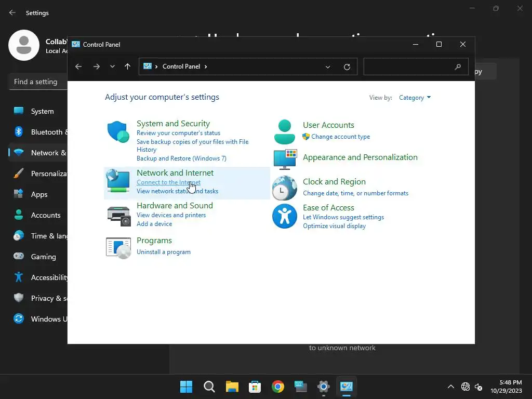Select Accounts in Settings sidebar
The image size is (532, 399).
pyautogui.click(x=37, y=215)
